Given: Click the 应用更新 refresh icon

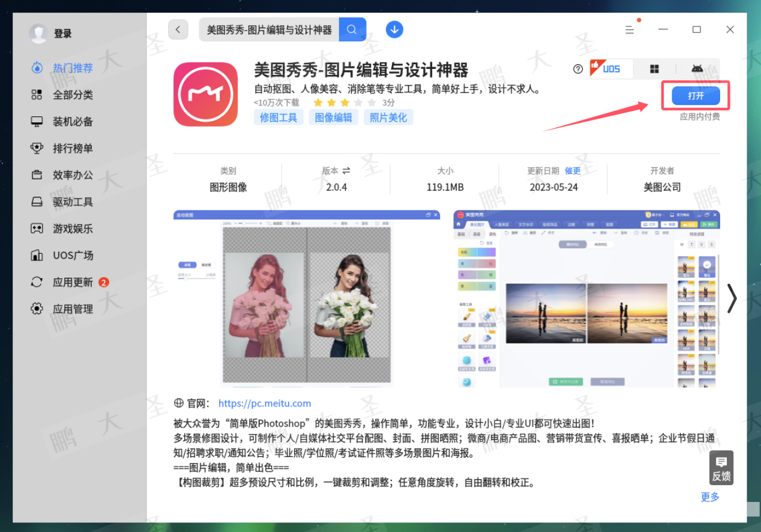Looking at the screenshot, I should 37,282.
